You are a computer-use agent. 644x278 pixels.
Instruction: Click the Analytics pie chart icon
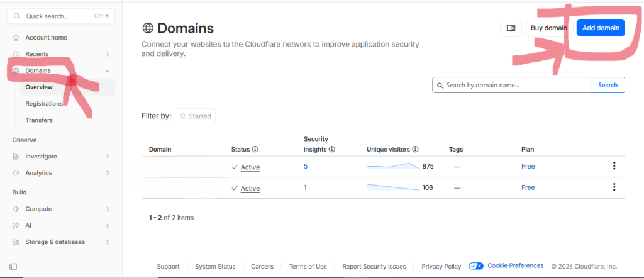click(x=16, y=173)
